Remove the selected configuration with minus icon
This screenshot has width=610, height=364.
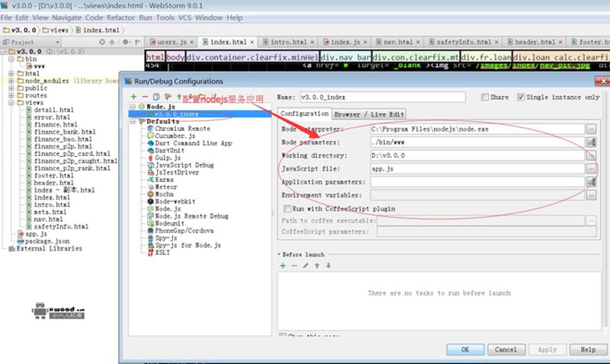pos(145,97)
